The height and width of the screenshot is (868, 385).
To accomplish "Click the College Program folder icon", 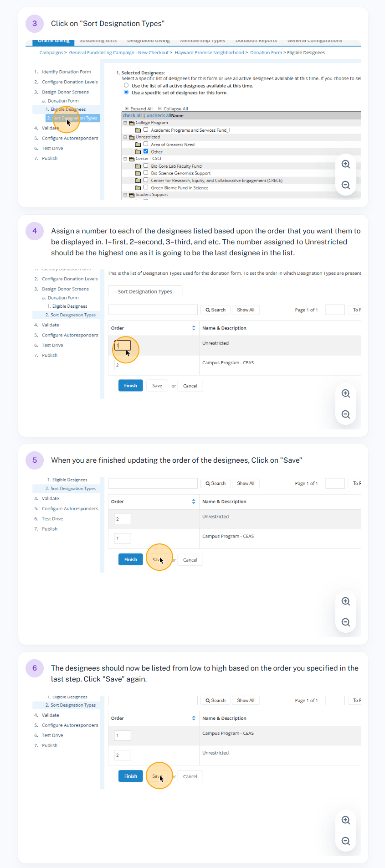I will tap(132, 123).
